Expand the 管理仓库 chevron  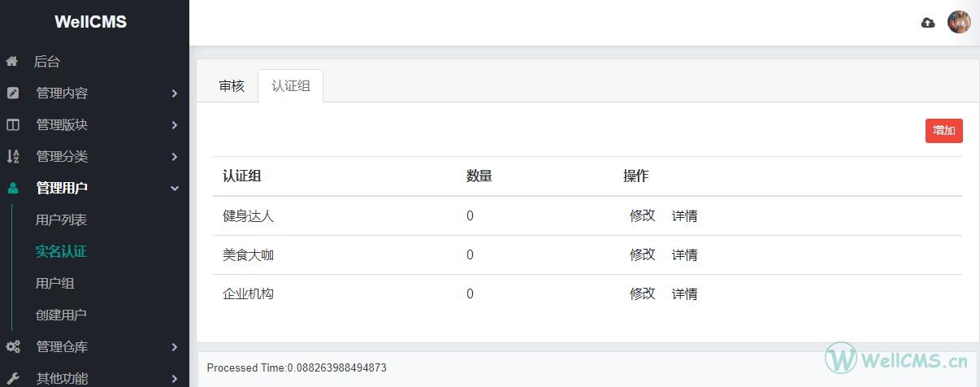pos(175,347)
